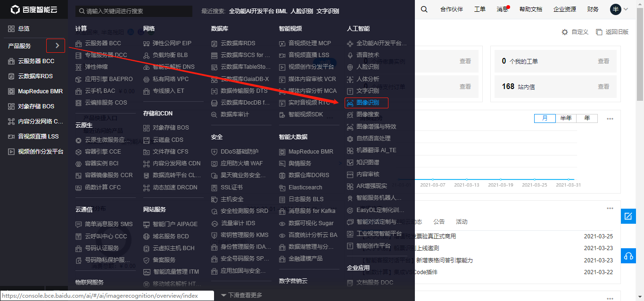The image size is (644, 301).
Task: Switch chart period to 半年
Action: click(x=566, y=118)
